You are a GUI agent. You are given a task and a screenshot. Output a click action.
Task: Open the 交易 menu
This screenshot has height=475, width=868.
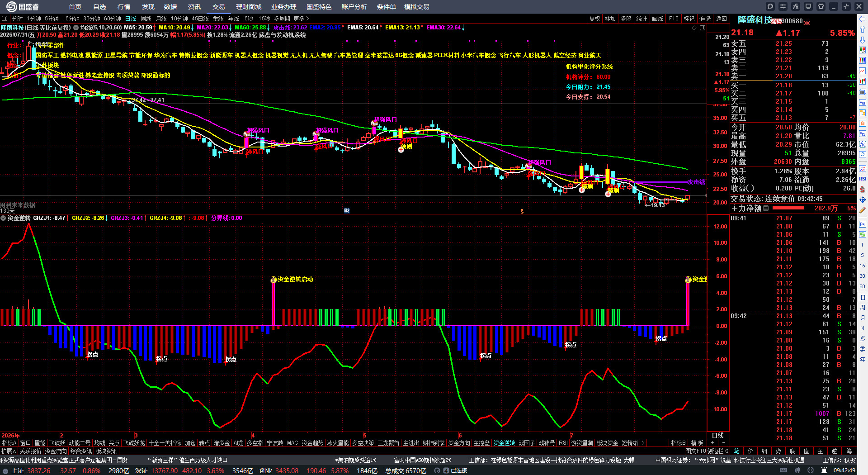pos(219,7)
